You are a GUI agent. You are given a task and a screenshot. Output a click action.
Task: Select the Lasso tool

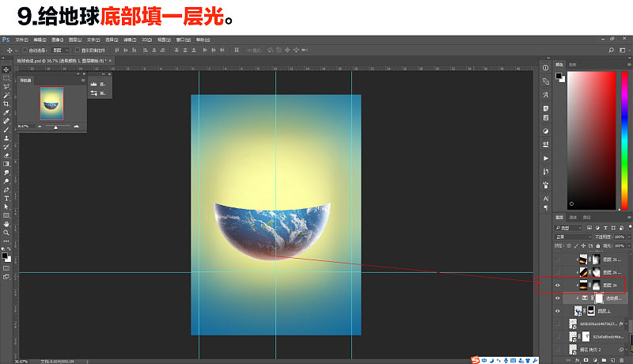pos(6,86)
